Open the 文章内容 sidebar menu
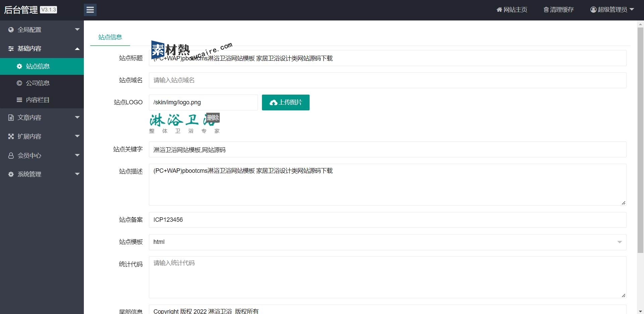 pos(42,117)
